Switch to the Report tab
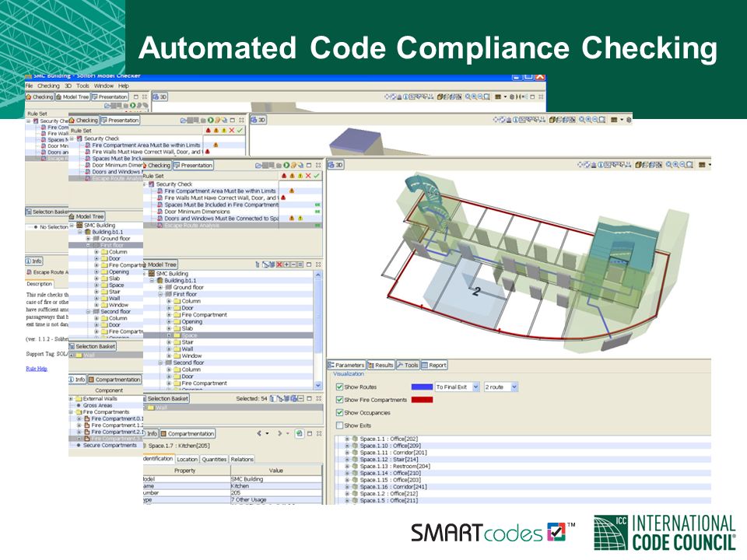747x560 pixels. (x=434, y=366)
